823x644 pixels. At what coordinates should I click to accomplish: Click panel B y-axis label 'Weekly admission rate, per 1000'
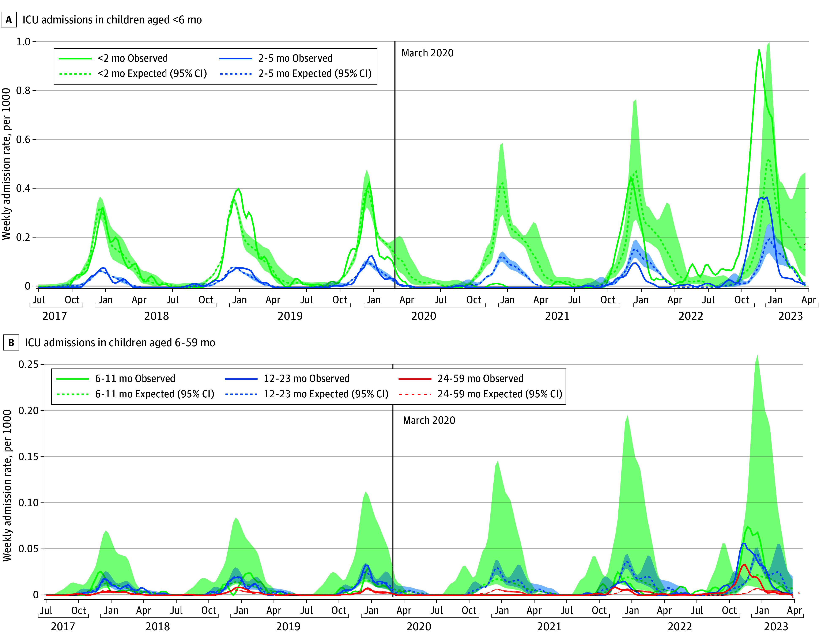click(7, 486)
